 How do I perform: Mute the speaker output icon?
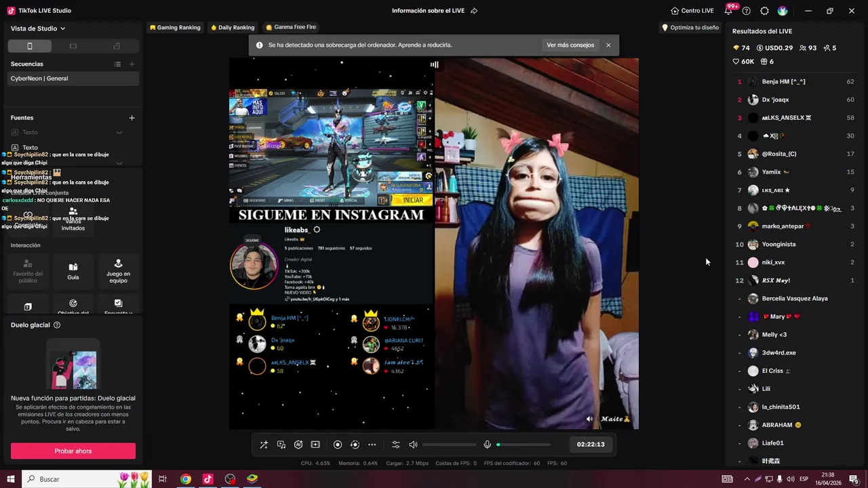pos(413,445)
